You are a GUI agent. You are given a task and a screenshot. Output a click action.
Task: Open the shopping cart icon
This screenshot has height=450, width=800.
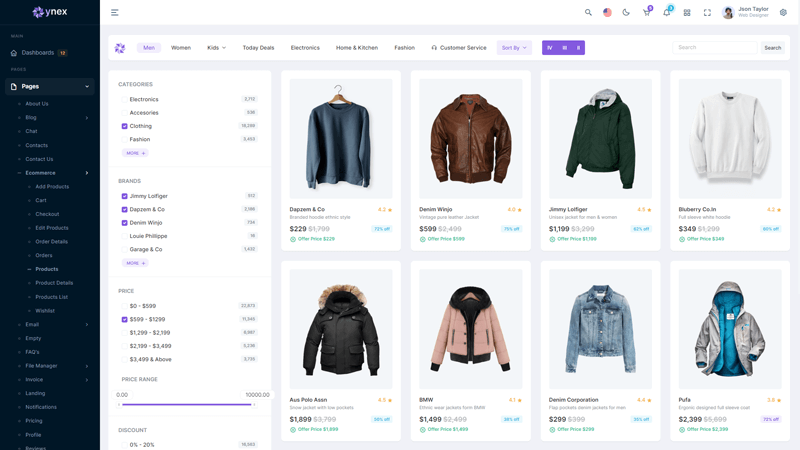pos(646,13)
